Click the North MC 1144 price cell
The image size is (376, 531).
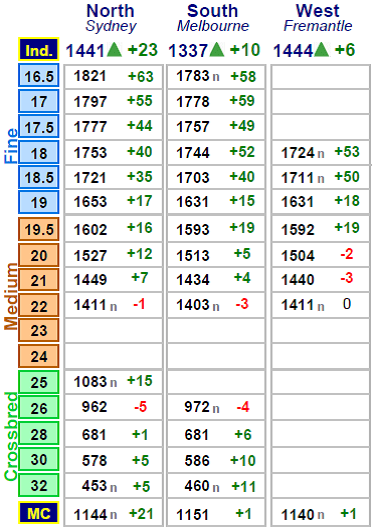tap(113, 514)
